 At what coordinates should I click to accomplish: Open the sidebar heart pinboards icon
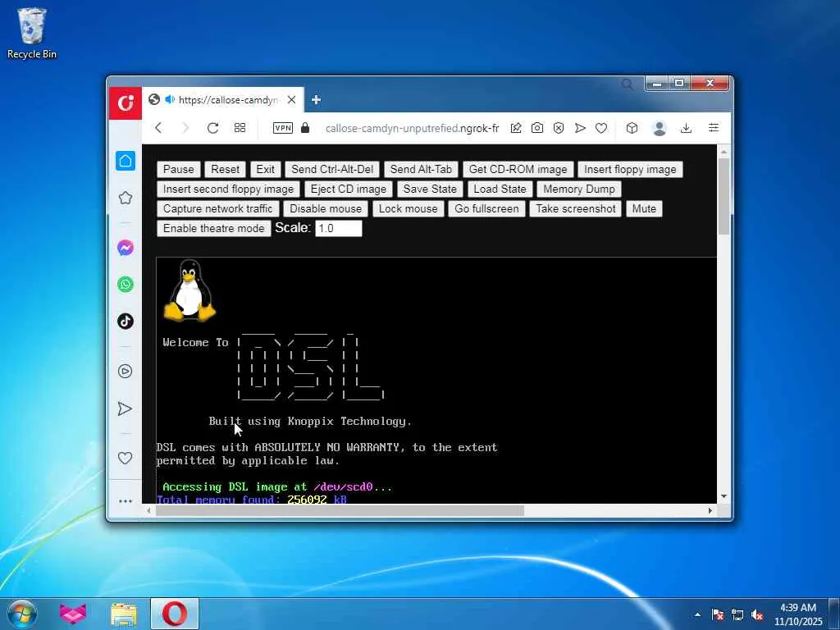pyautogui.click(x=125, y=458)
